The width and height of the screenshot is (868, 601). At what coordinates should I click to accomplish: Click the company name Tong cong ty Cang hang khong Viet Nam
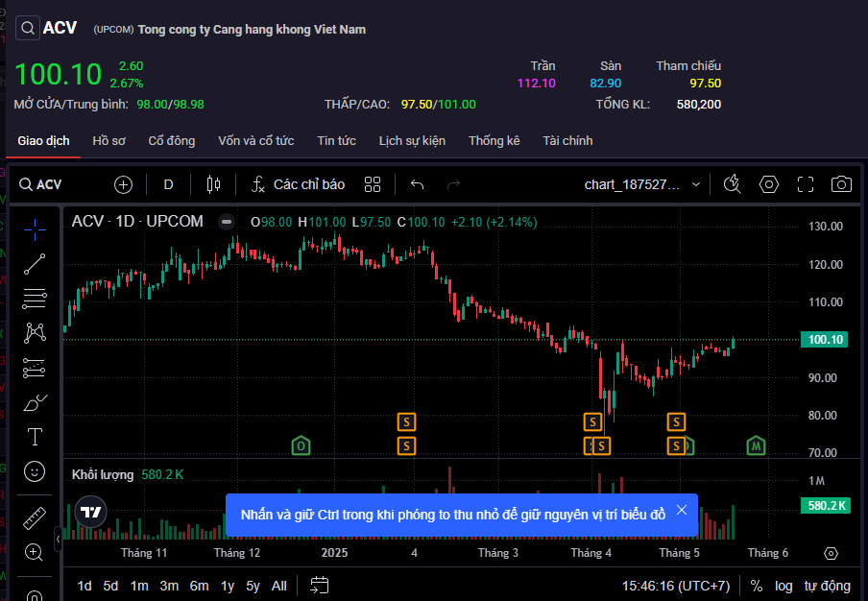252,30
